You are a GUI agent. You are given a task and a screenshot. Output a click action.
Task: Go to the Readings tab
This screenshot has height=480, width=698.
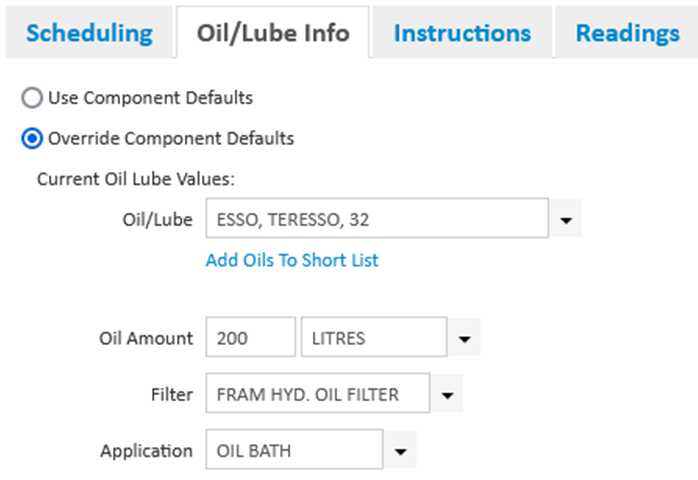[627, 33]
